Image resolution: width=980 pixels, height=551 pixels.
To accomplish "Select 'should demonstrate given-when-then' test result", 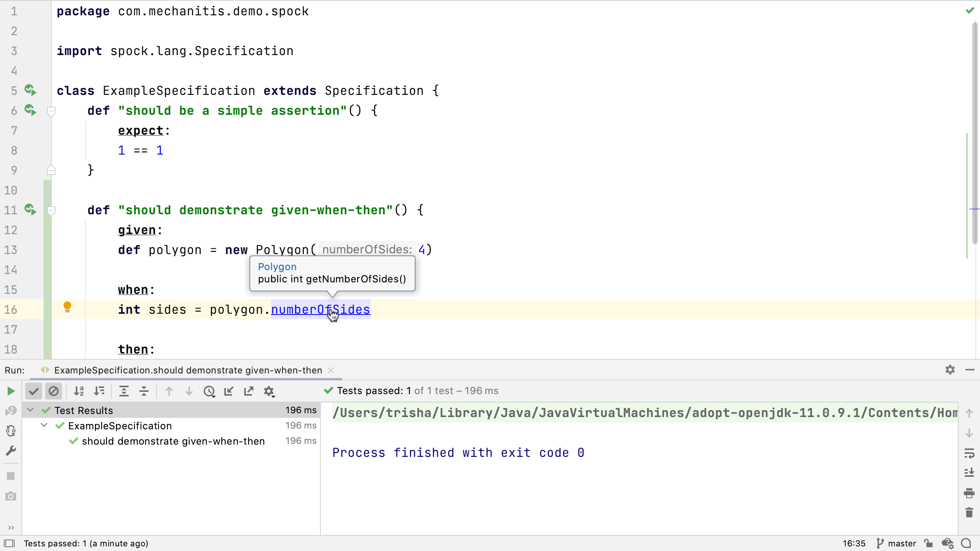I will point(173,441).
